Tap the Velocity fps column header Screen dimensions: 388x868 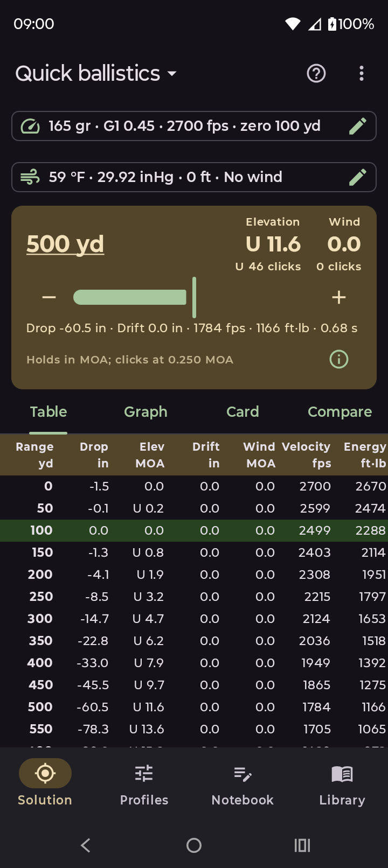coord(306,455)
